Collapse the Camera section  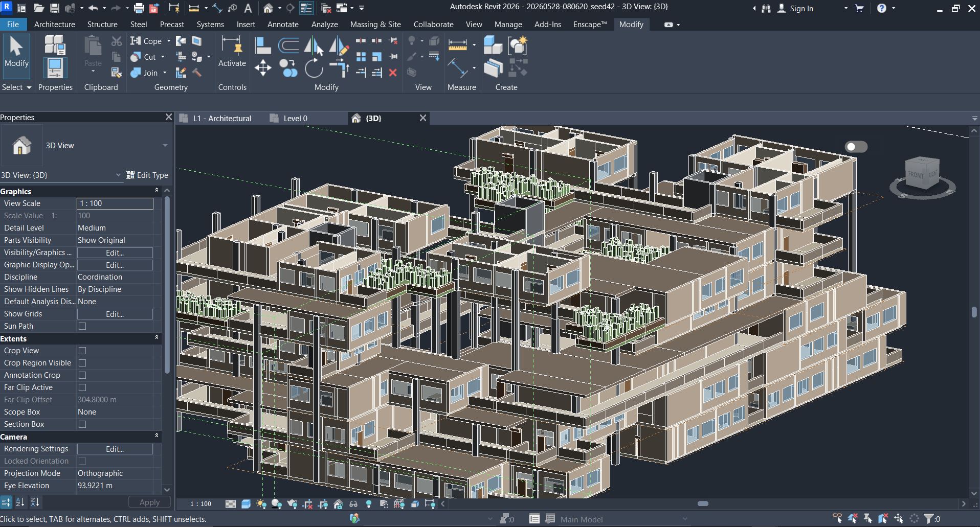[x=157, y=436]
